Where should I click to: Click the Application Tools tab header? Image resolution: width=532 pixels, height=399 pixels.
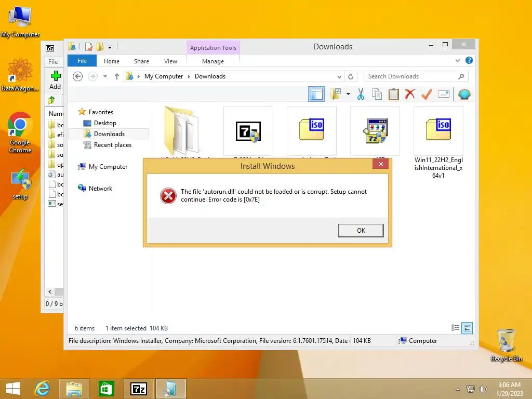point(213,48)
